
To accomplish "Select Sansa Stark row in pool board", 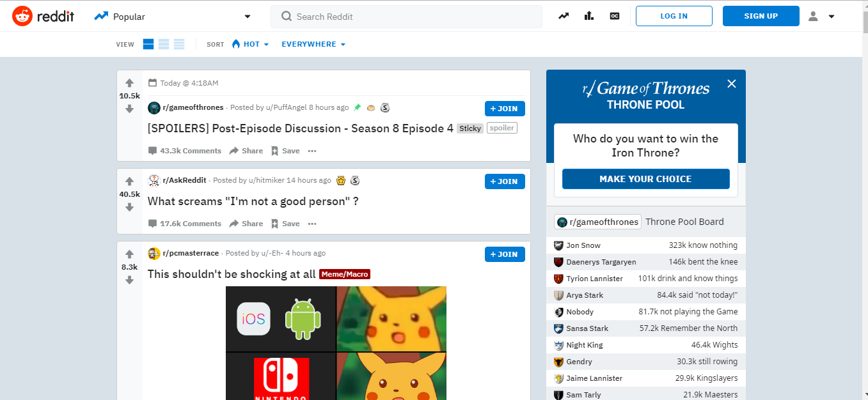I will [646, 328].
